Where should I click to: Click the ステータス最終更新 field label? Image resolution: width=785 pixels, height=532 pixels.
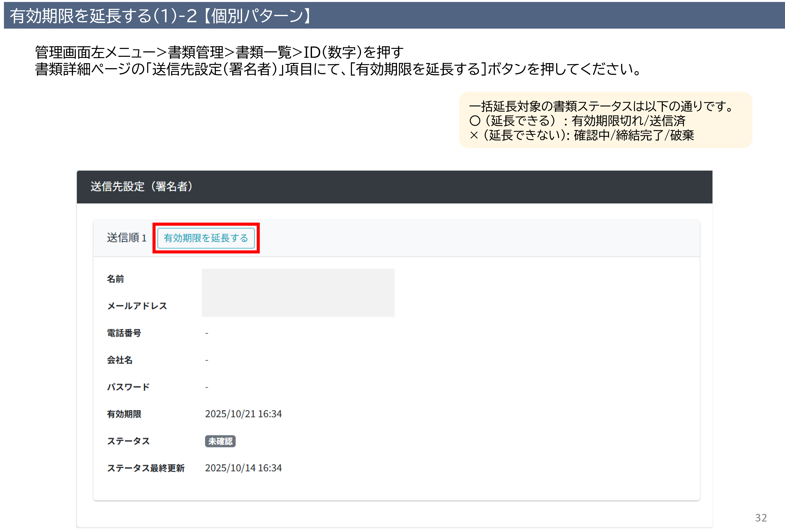pos(146,468)
